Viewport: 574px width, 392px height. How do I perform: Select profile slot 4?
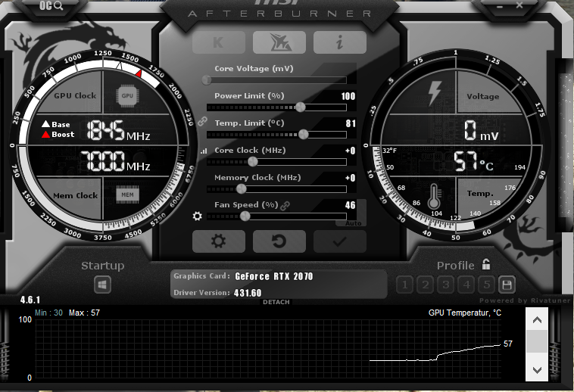coord(466,285)
